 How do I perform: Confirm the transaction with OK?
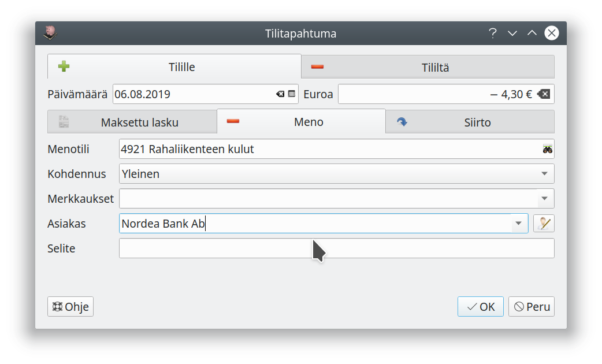tap(480, 307)
